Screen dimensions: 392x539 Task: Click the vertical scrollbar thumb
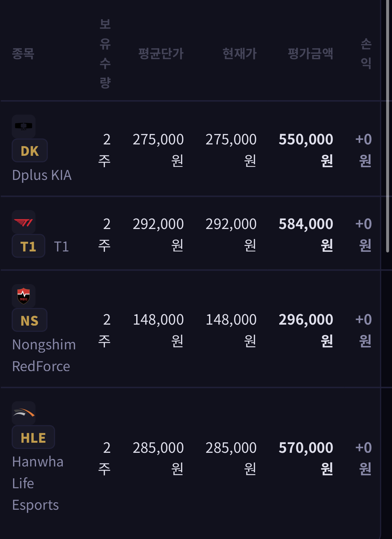pos(387,127)
